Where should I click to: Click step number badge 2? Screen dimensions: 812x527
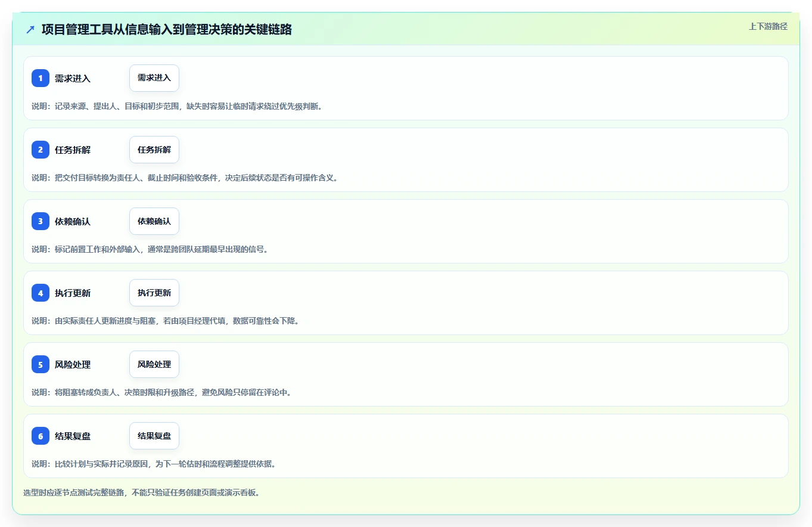(x=41, y=150)
